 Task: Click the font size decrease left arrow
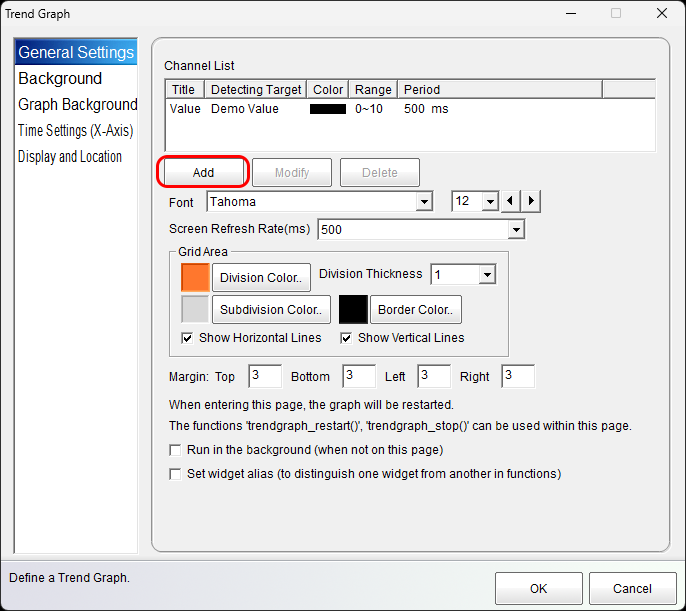[511, 202]
